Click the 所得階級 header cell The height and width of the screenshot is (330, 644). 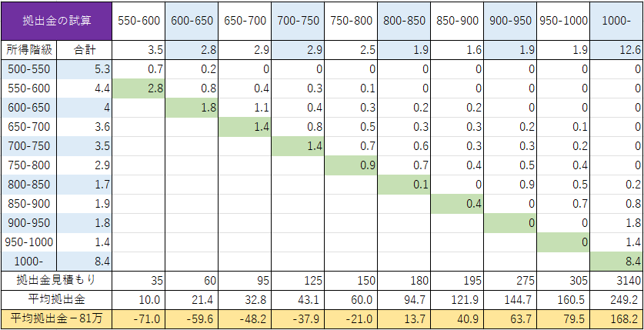pyautogui.click(x=29, y=51)
